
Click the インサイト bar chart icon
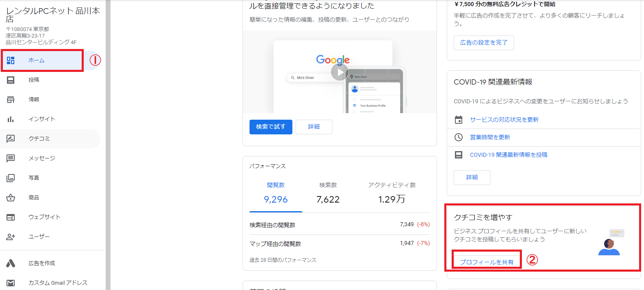(x=11, y=119)
